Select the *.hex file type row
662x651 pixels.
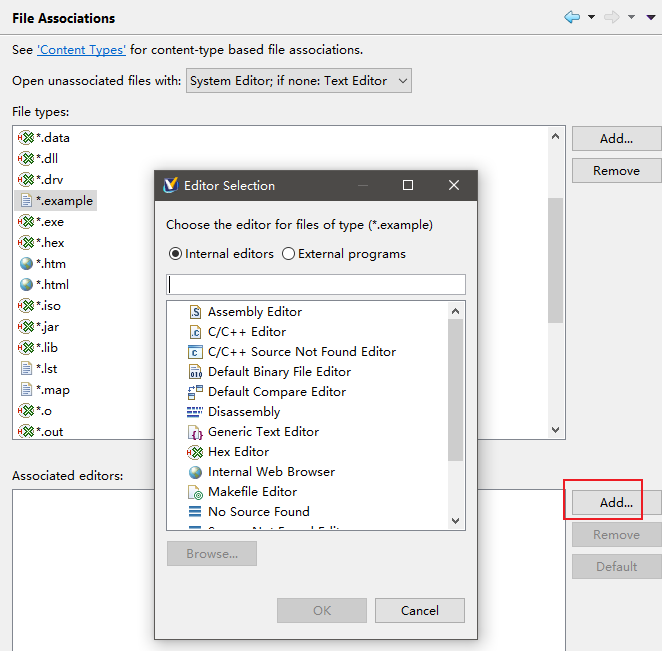[41, 243]
